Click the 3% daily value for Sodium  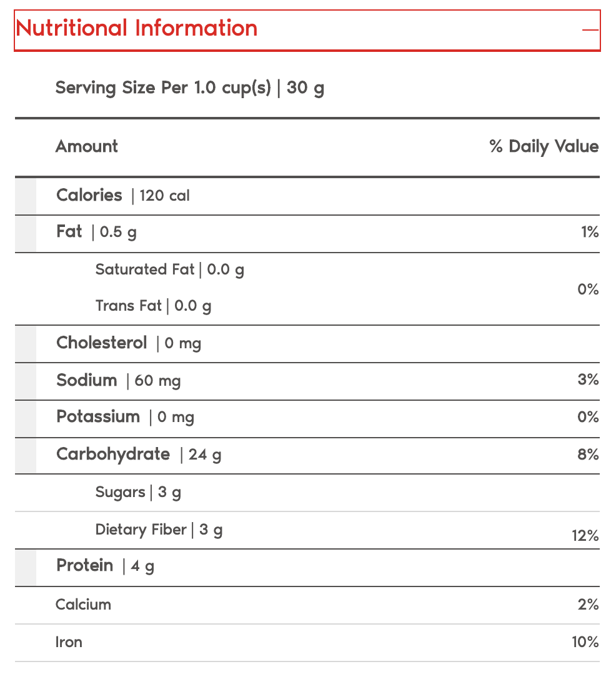tap(589, 380)
